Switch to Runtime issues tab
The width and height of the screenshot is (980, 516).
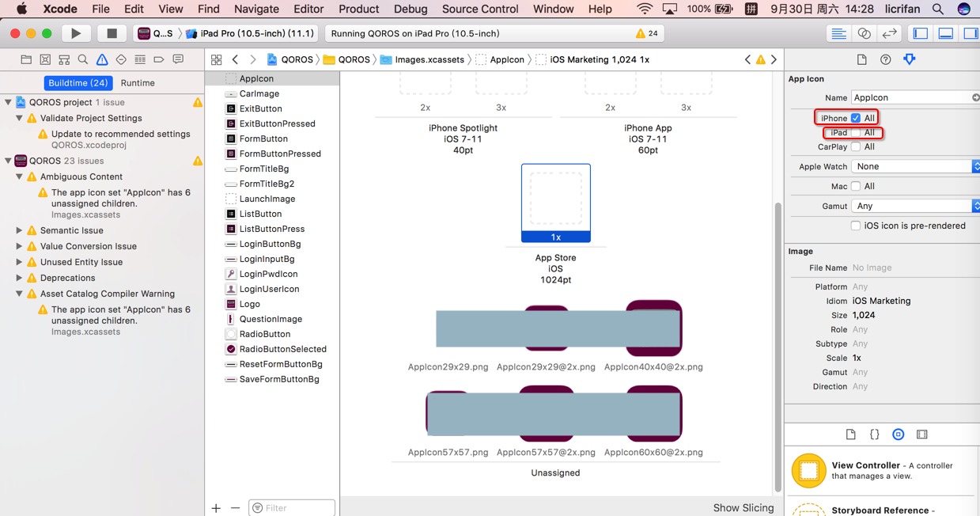tap(138, 82)
